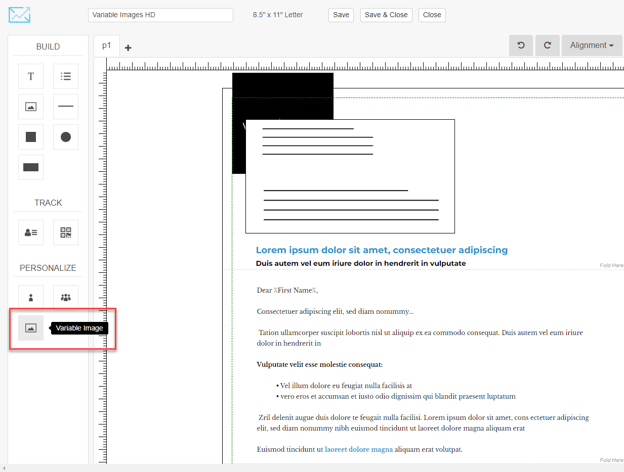Switch to the p1 page tab

[106, 45]
